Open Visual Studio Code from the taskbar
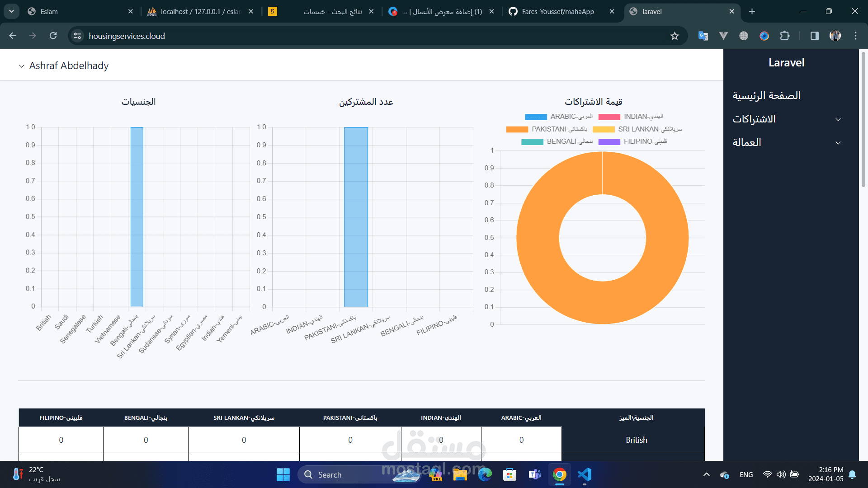This screenshot has width=868, height=488. point(585,474)
